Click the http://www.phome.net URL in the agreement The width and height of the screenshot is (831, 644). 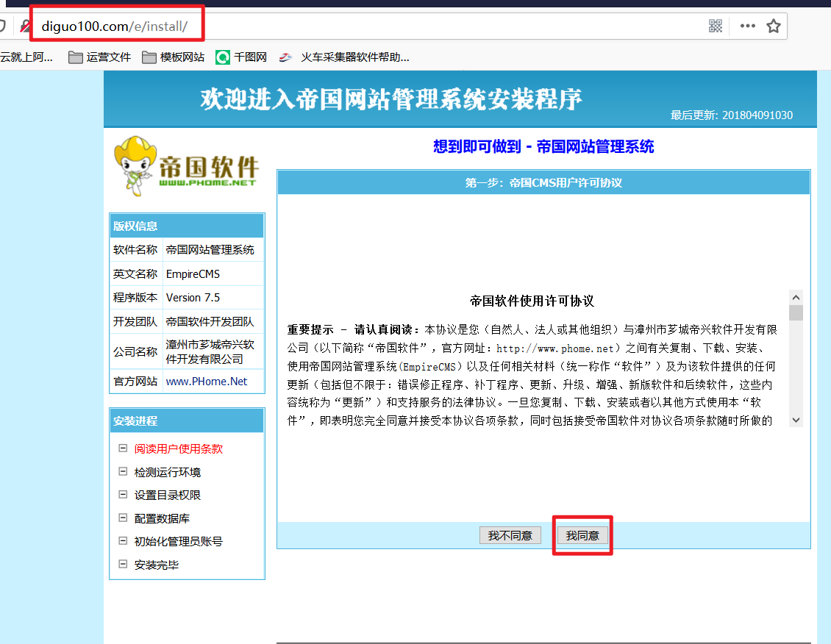tap(555, 348)
